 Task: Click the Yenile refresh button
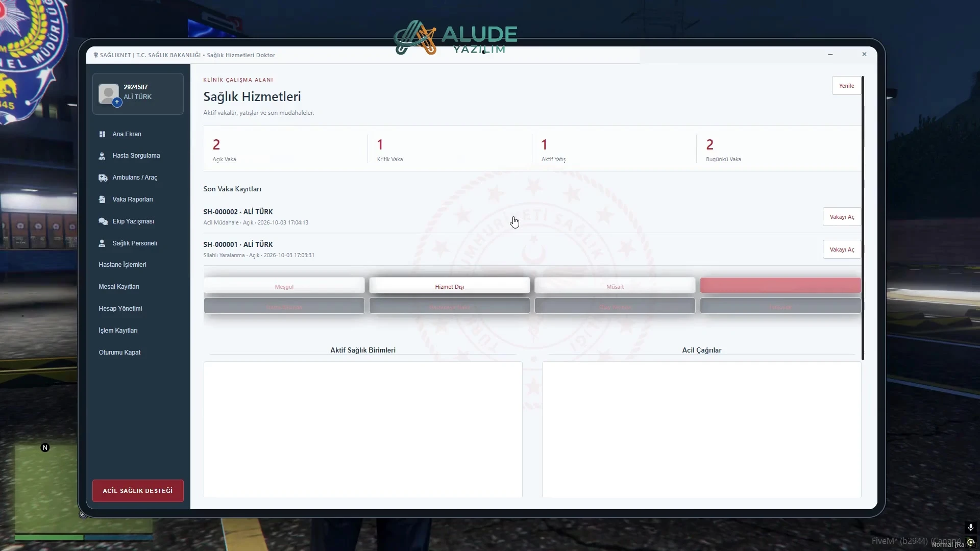coord(846,86)
